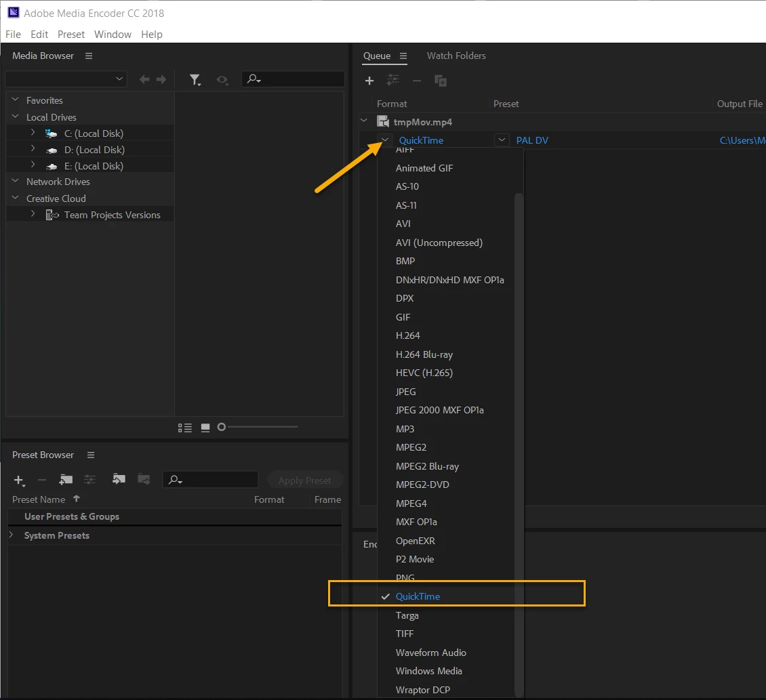Image resolution: width=766 pixels, height=700 pixels.
Task: Open the Window menu
Action: (113, 34)
